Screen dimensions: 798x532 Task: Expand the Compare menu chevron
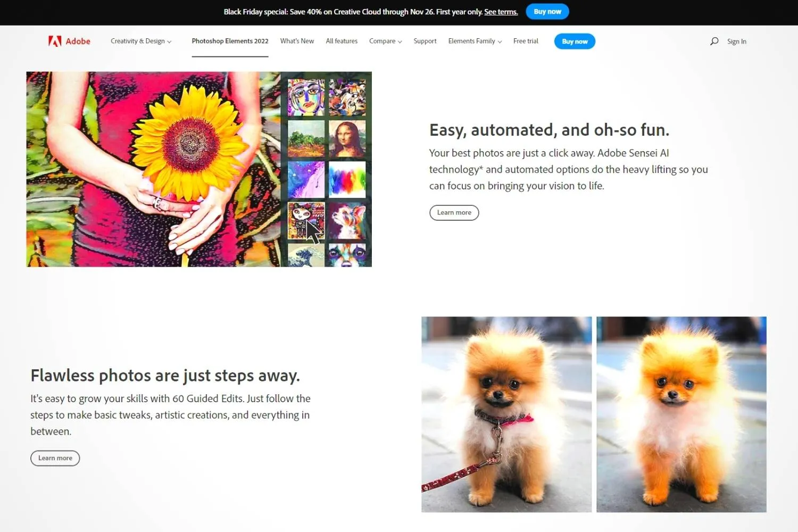click(400, 41)
